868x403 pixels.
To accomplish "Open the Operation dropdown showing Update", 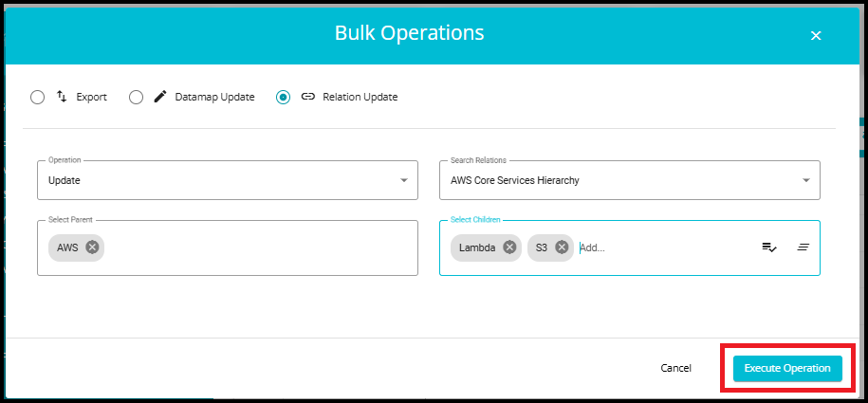I will coord(227,180).
